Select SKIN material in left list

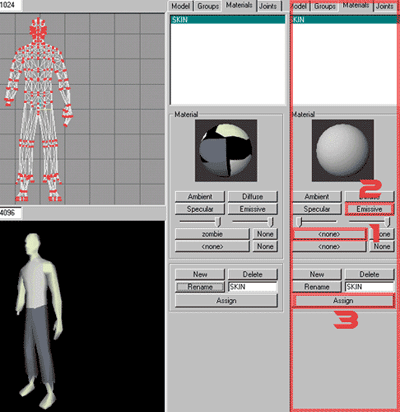(228, 20)
